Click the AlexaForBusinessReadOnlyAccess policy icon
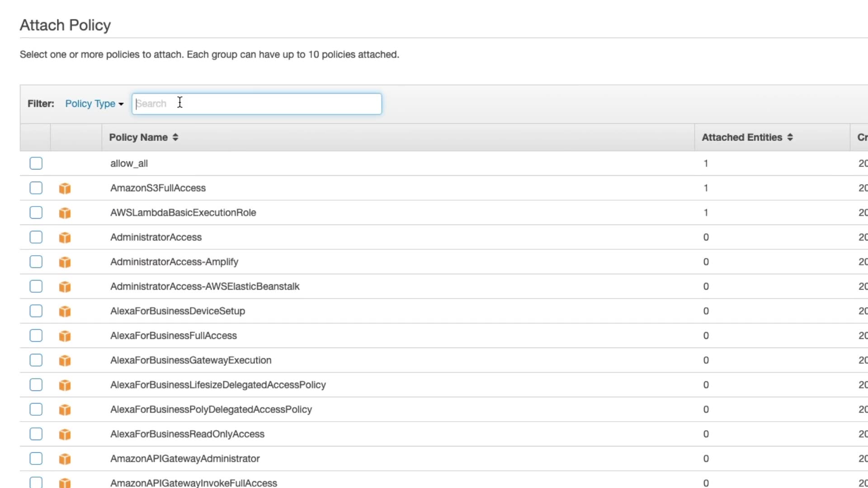The image size is (868, 488). pos(65,434)
